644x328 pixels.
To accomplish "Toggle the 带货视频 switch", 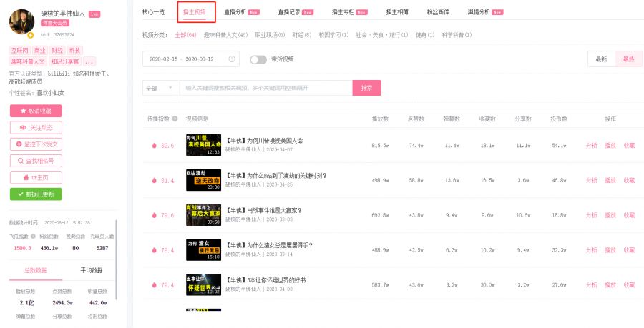I will 258,59.
